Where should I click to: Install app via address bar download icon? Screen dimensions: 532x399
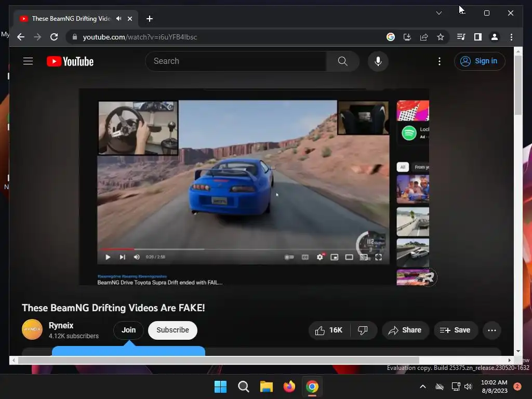[x=407, y=37]
